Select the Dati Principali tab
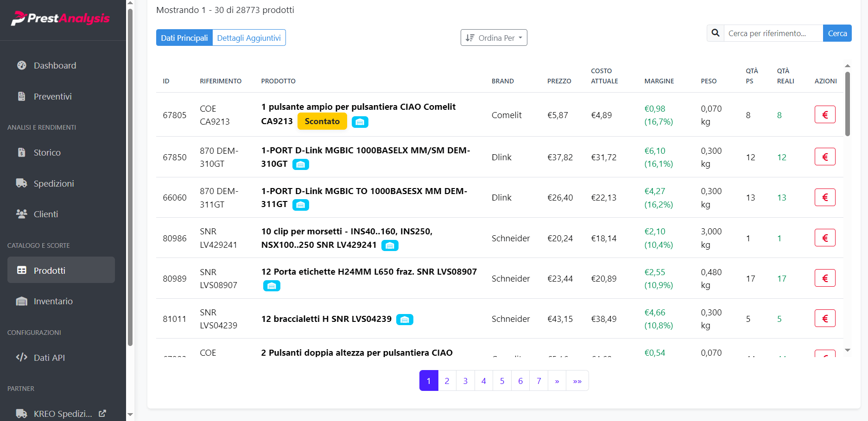 pyautogui.click(x=184, y=38)
